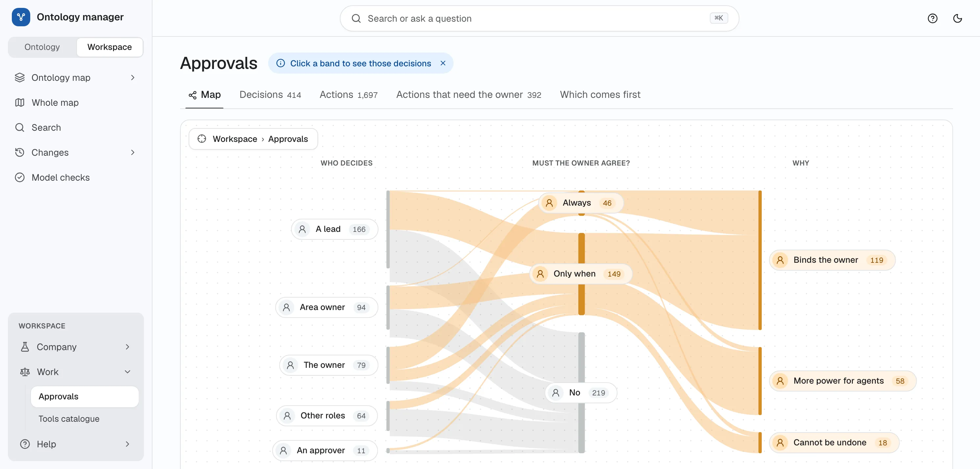Click the breadcrumb target icon
This screenshot has height=469, width=980.
tap(202, 139)
